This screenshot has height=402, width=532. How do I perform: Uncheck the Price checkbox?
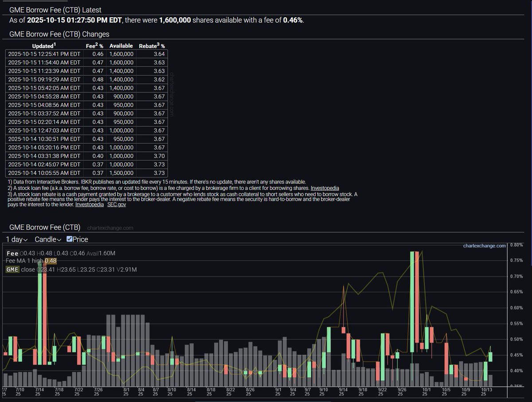(70, 239)
